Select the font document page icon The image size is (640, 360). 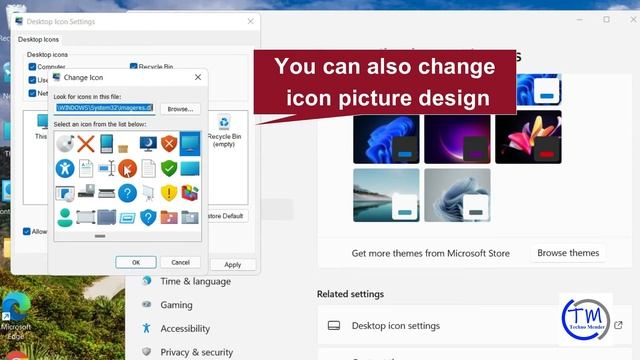point(86,169)
